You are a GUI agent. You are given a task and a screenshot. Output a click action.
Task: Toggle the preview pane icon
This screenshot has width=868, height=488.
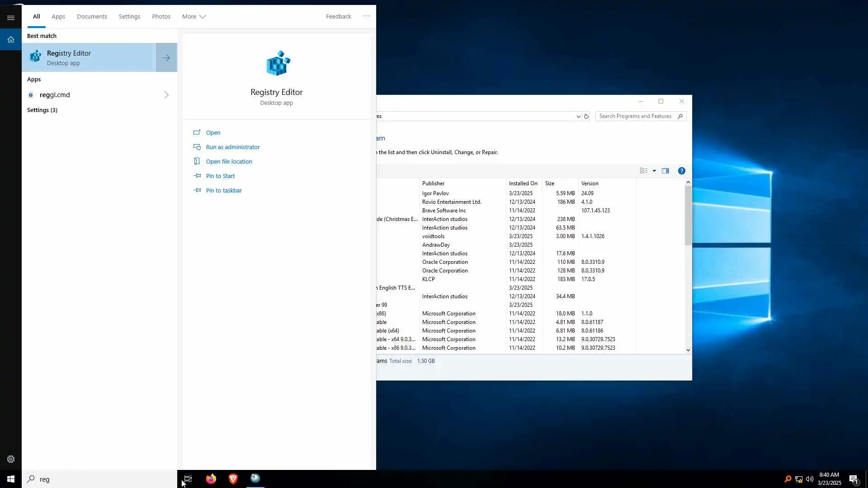[665, 171]
